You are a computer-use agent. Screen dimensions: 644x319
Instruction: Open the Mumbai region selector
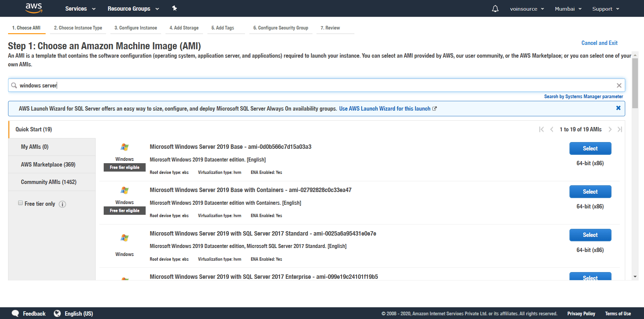pos(568,9)
